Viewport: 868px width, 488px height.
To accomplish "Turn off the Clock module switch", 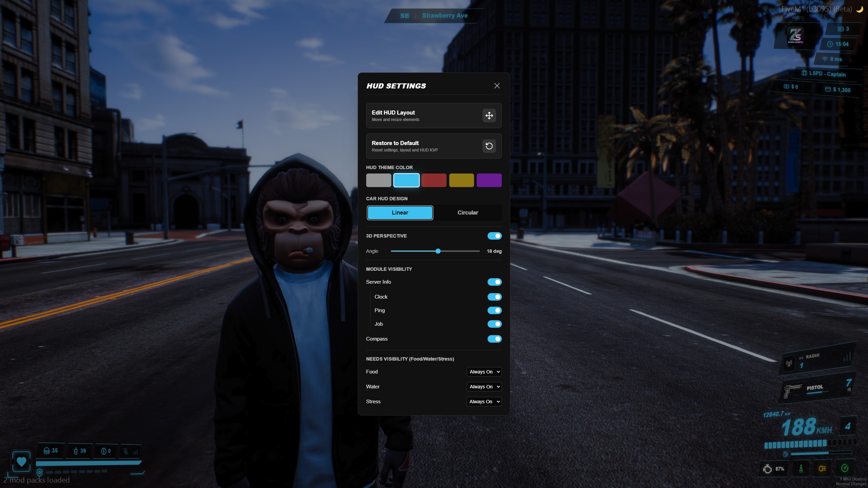I will coord(494,297).
